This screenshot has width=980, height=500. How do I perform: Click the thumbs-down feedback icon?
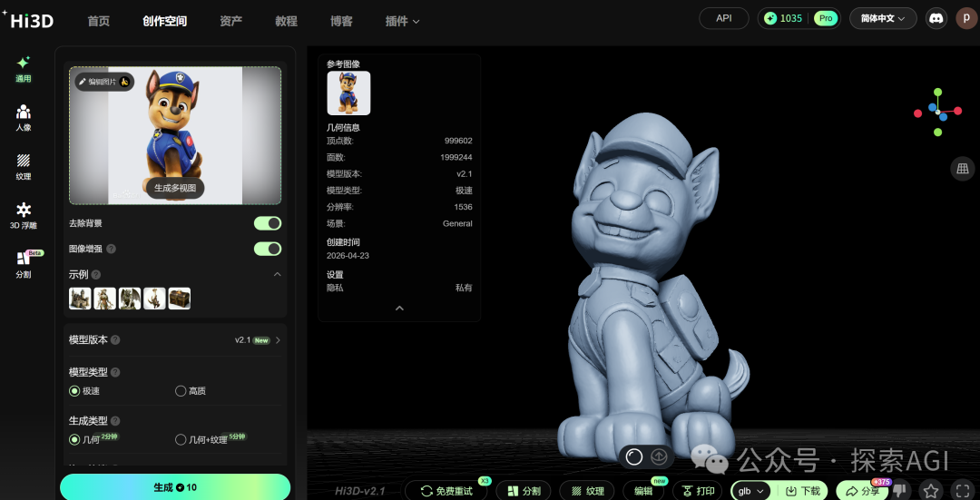coord(900,489)
